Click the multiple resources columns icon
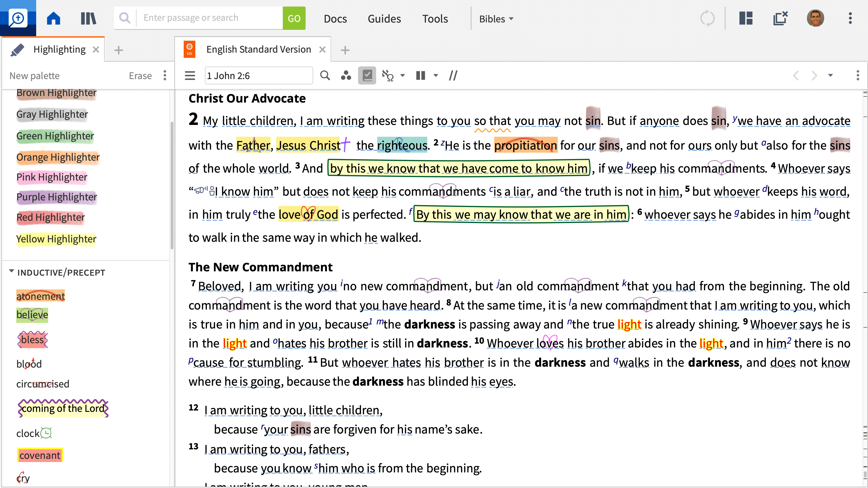This screenshot has width=868, height=488. pyautogui.click(x=420, y=75)
